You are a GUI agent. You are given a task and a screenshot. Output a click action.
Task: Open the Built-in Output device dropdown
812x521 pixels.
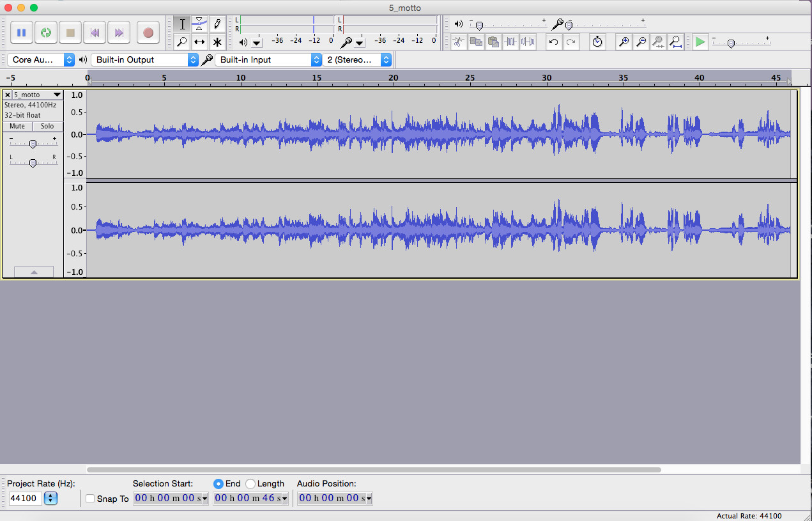tap(145, 59)
